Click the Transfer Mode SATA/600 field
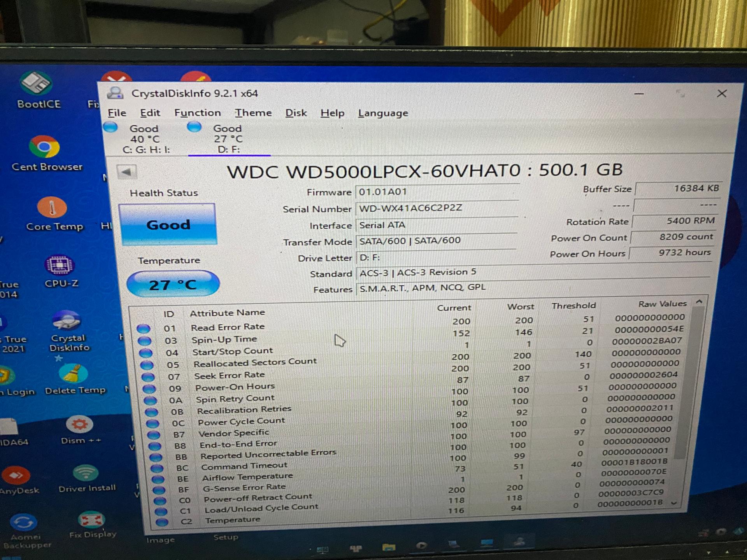 (x=436, y=241)
